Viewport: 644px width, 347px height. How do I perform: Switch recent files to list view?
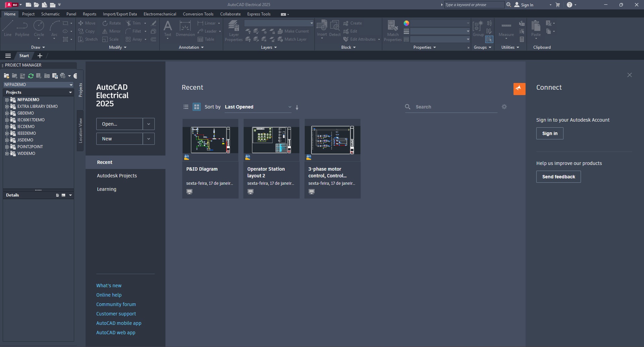pyautogui.click(x=186, y=107)
